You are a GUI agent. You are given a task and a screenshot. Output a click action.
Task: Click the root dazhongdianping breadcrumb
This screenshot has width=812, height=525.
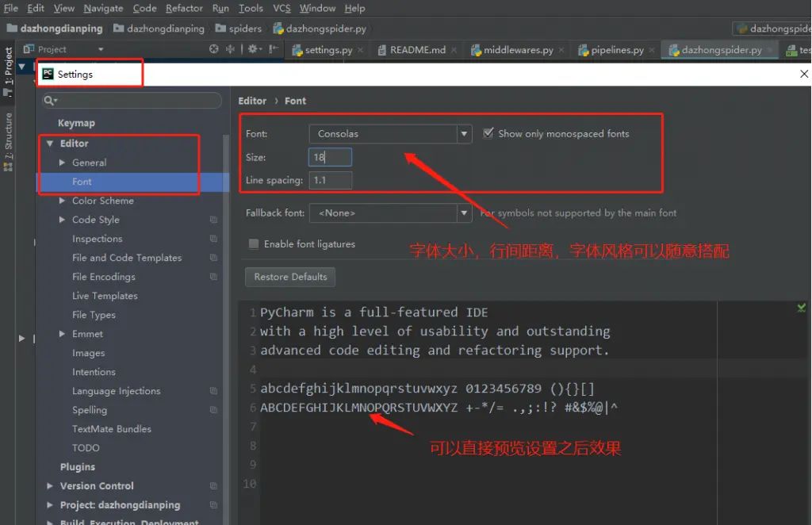55,29
